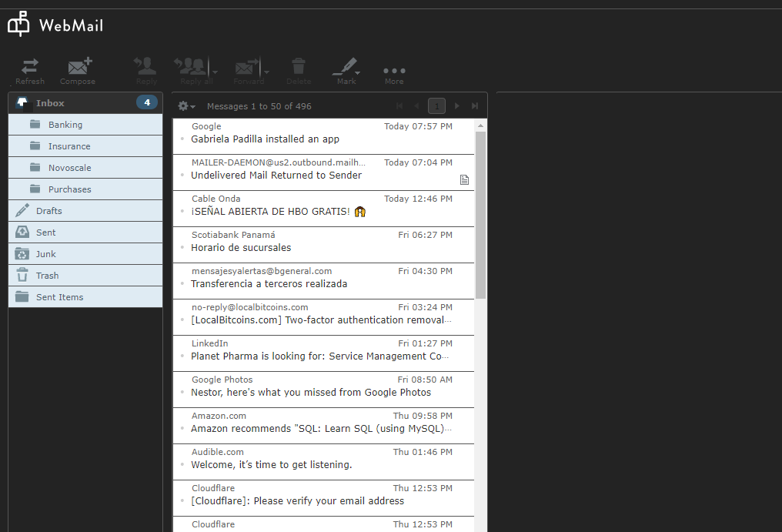This screenshot has width=782, height=532.
Task: Go to the next page of messages
Action: coord(456,105)
